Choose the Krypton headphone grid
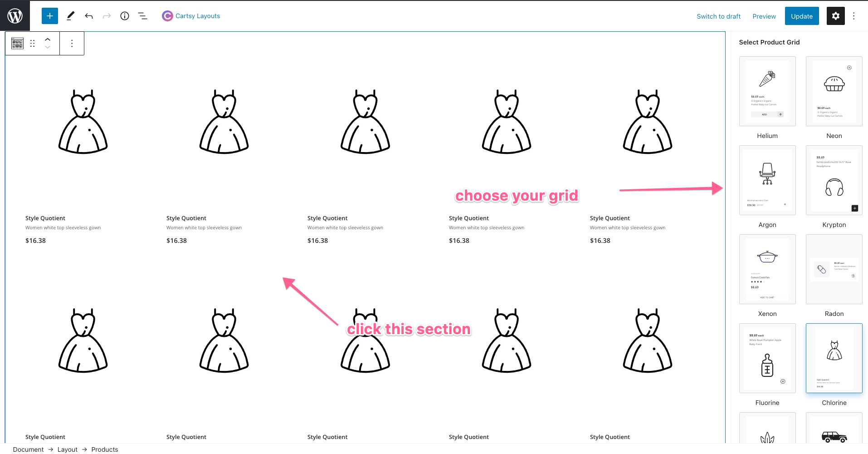 pyautogui.click(x=834, y=180)
